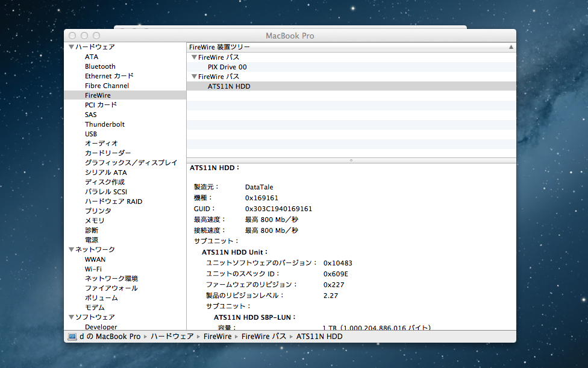This screenshot has width=588, height=368.
Task: Select Thunderbolt in the sidebar
Action: [105, 124]
